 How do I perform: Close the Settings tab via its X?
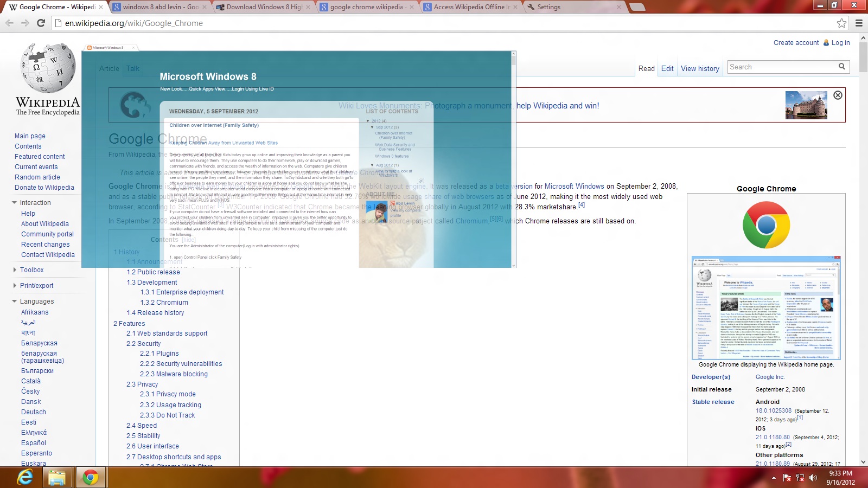(618, 7)
